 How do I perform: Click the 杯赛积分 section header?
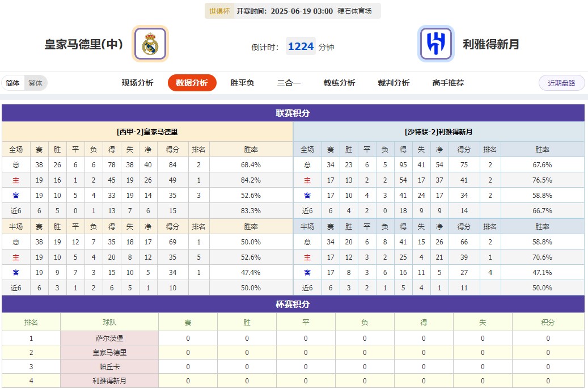[x=294, y=303]
